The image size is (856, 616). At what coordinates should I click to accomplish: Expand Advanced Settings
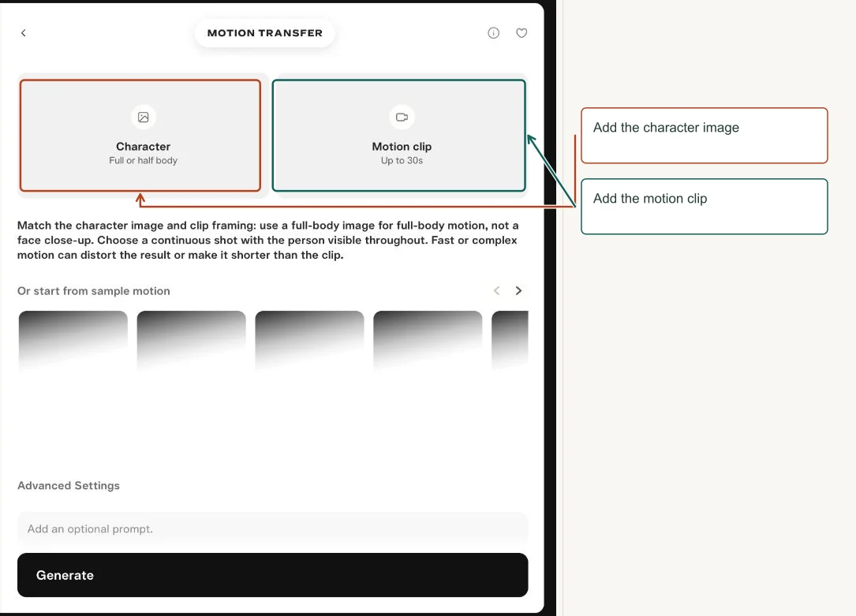(69, 486)
